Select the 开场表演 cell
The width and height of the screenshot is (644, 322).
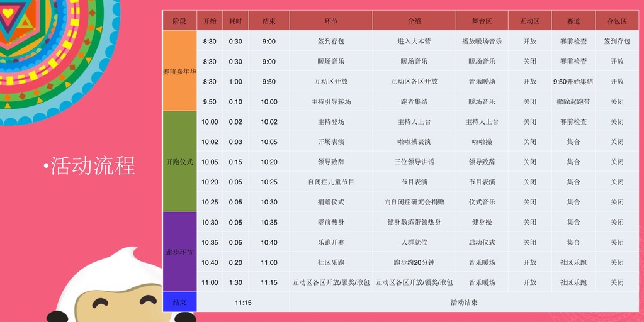click(331, 142)
